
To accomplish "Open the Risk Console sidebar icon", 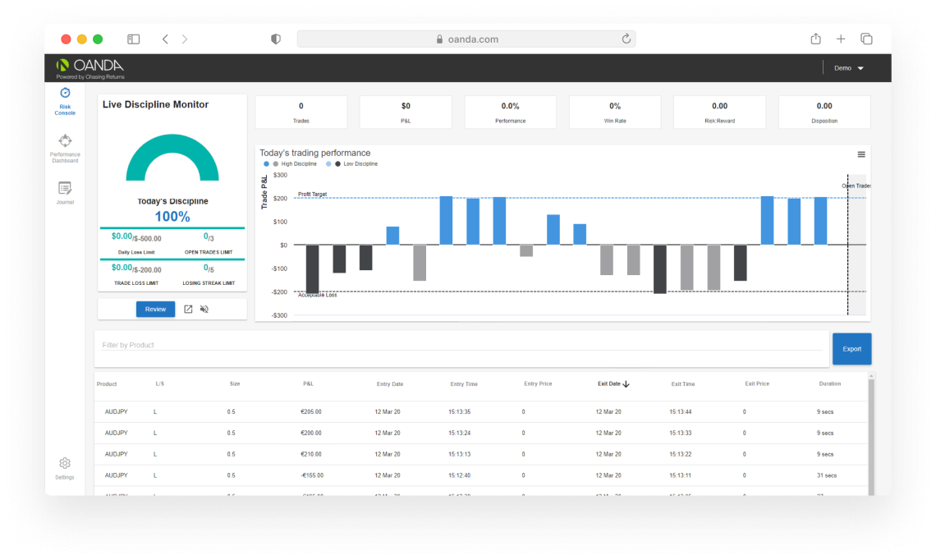I will click(65, 94).
